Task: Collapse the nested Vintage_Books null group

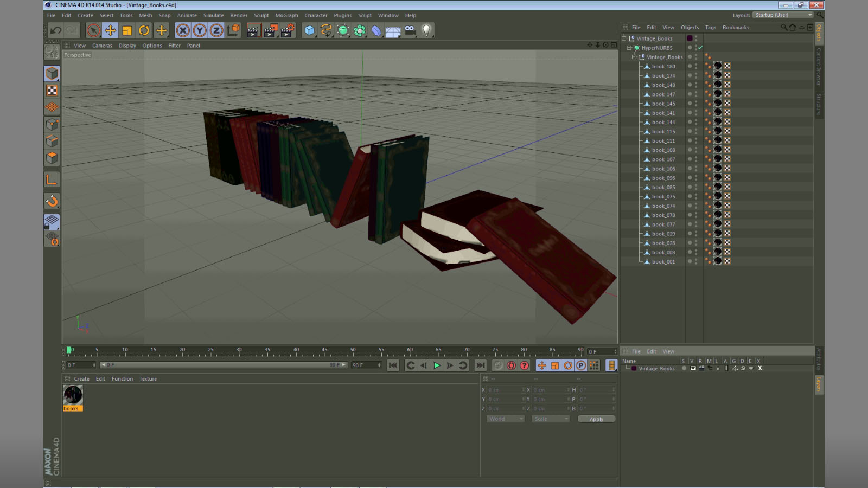Action: click(x=634, y=57)
